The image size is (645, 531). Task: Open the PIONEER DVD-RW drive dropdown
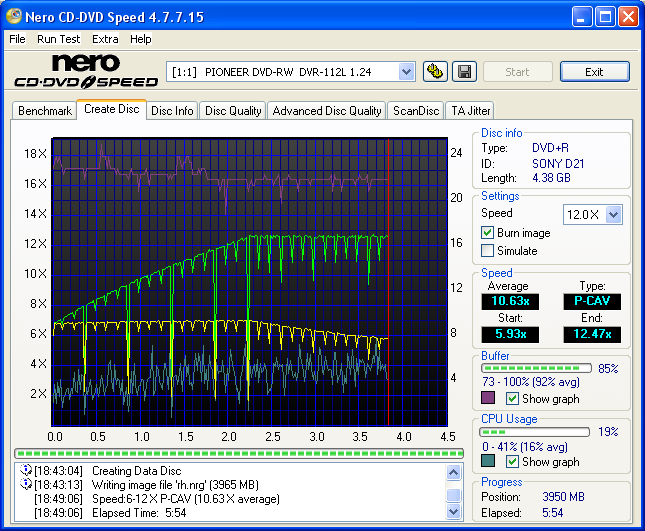[406, 72]
